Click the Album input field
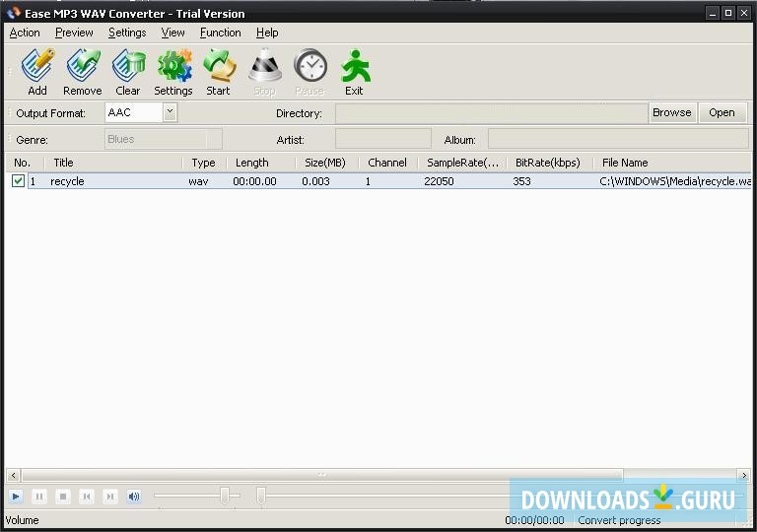This screenshot has width=757, height=532. pos(618,139)
